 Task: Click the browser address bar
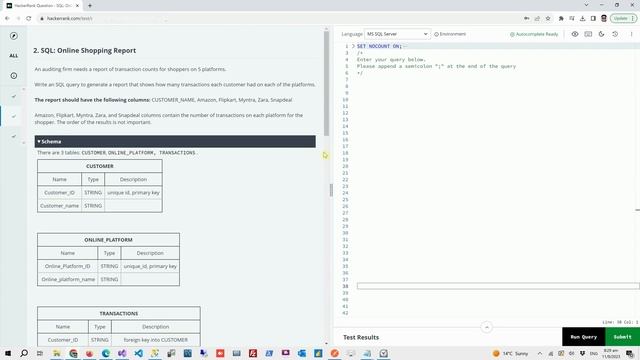278,18
